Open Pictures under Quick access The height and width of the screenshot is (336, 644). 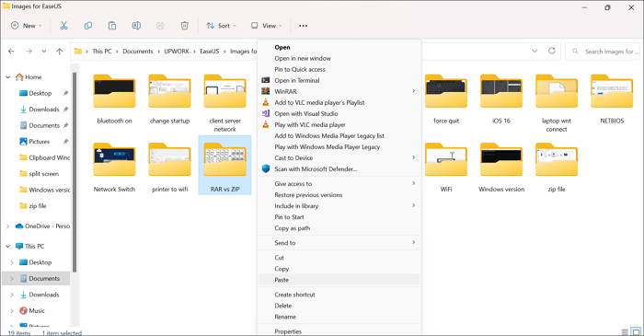tap(40, 142)
